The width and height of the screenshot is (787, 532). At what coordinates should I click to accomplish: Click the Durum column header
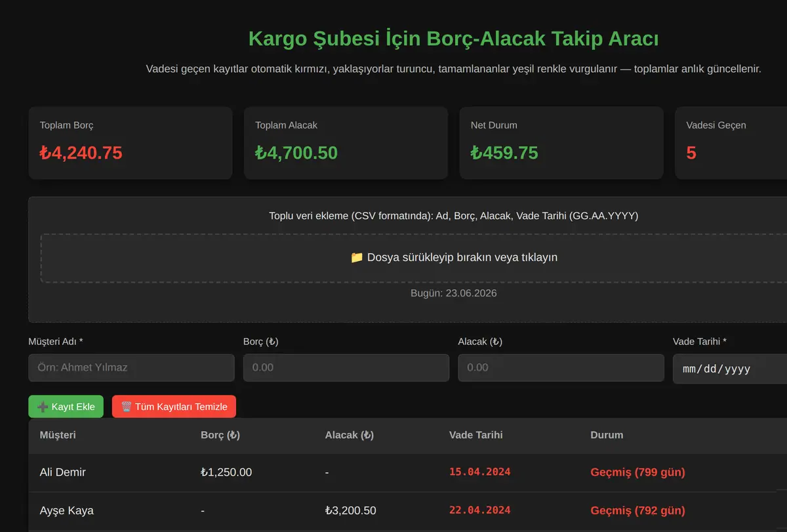coord(607,435)
